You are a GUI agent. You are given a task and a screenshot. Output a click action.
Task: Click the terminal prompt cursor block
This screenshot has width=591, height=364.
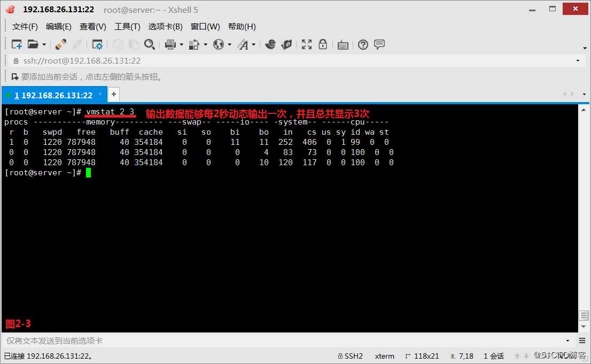(x=88, y=173)
